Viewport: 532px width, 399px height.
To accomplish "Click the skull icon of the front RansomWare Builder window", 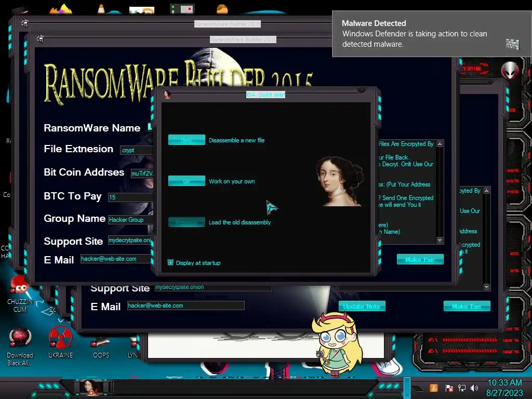I will [41, 39].
